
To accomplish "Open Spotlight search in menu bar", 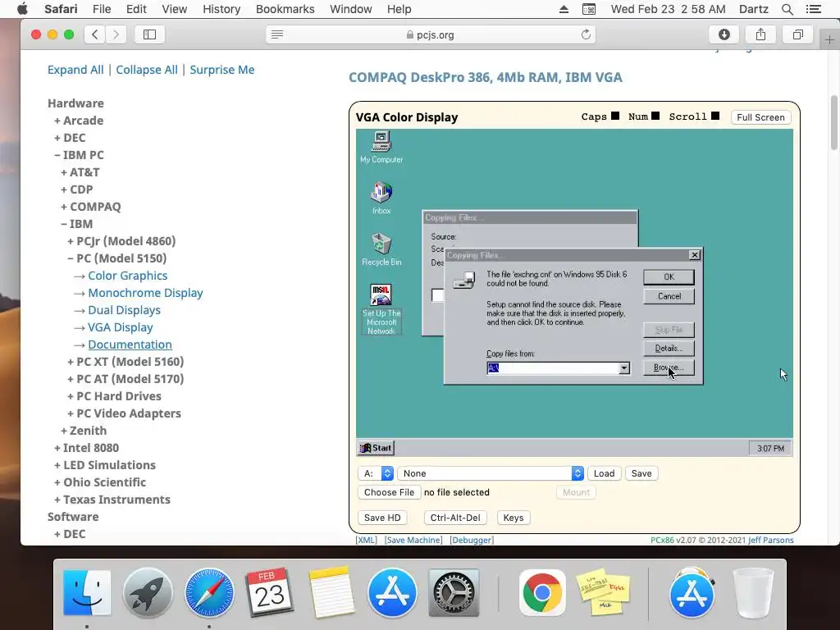I will (x=787, y=9).
